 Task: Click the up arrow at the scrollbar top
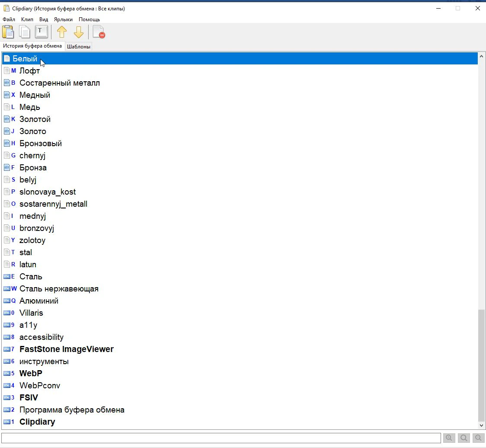[481, 56]
